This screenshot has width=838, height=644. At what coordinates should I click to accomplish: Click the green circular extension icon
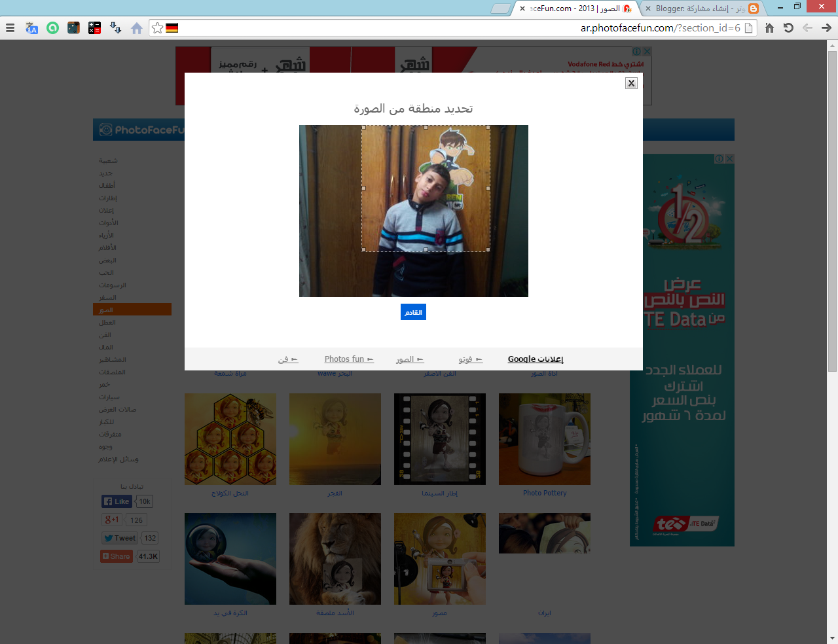pos(52,28)
